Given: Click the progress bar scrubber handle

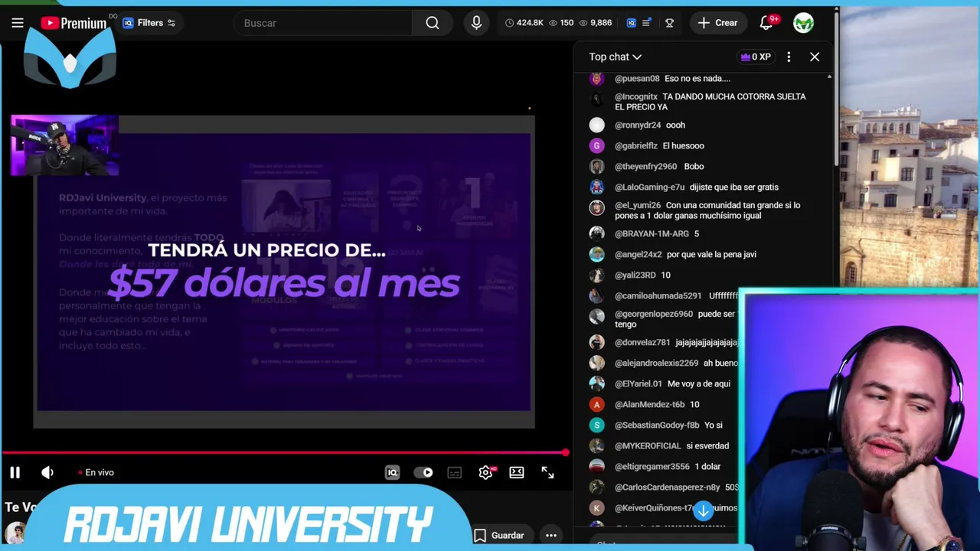Looking at the screenshot, I should [x=565, y=453].
